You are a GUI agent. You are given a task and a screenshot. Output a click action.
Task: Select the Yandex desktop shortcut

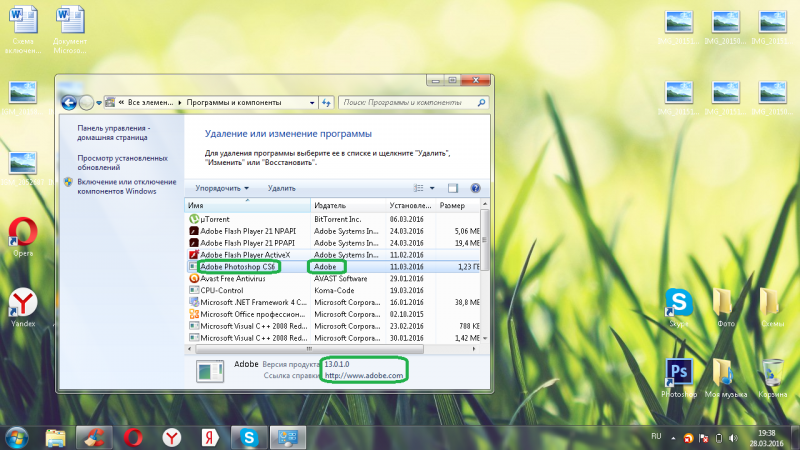pos(23,307)
